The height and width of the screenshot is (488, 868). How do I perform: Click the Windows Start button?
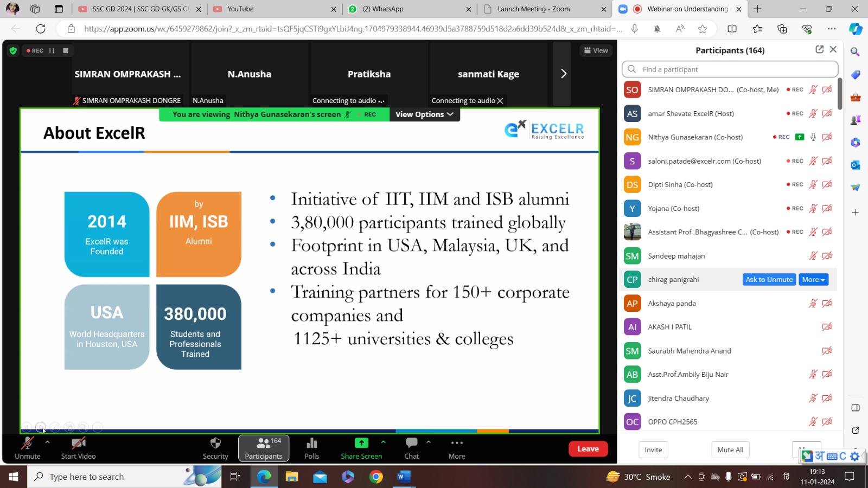pos(14,477)
